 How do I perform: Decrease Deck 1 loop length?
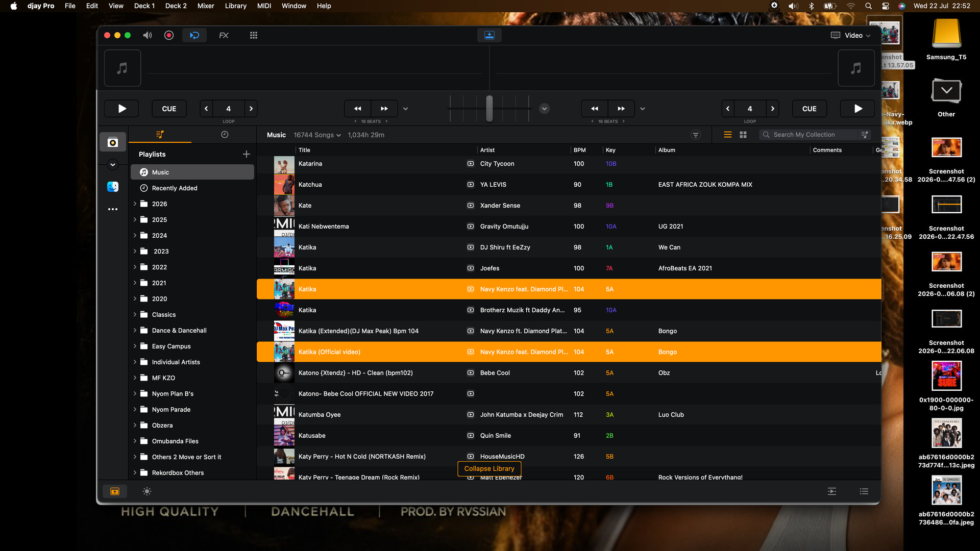[x=206, y=109]
